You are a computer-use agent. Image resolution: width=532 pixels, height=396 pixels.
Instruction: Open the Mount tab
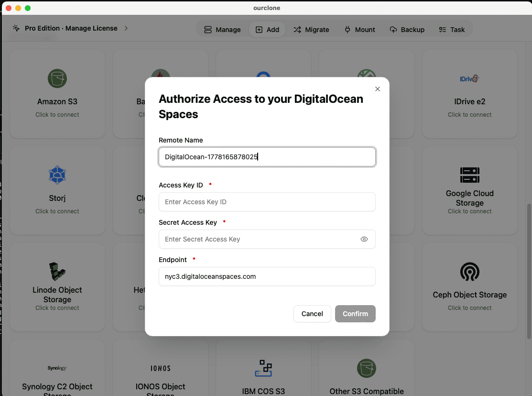click(359, 30)
